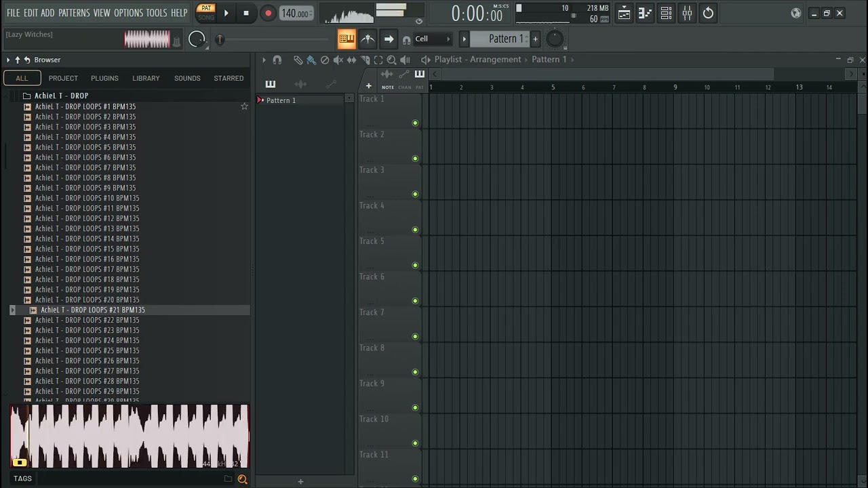Click the sample waveform preview in browser
868x488 pixels.
pos(130,436)
